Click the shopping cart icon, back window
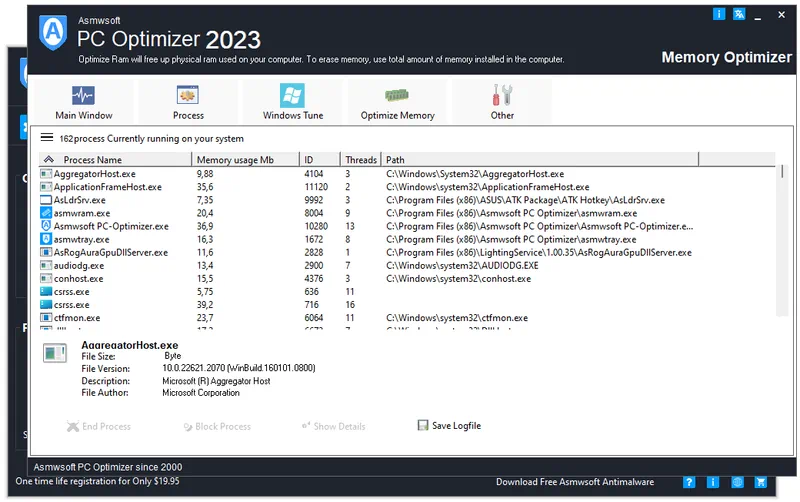The image size is (800, 502). 761,482
